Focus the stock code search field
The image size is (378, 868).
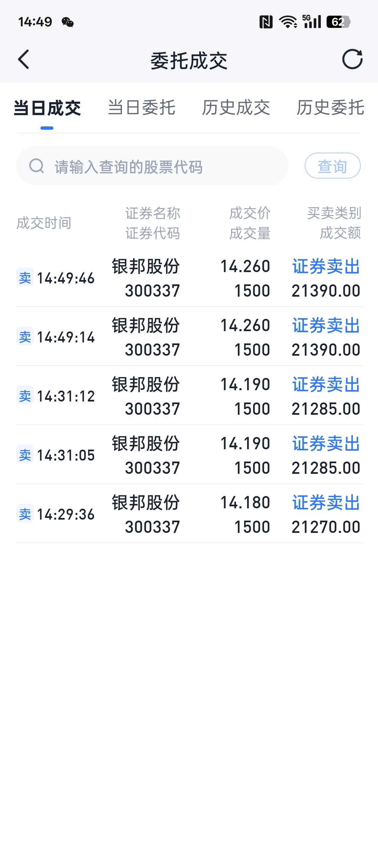tap(152, 166)
